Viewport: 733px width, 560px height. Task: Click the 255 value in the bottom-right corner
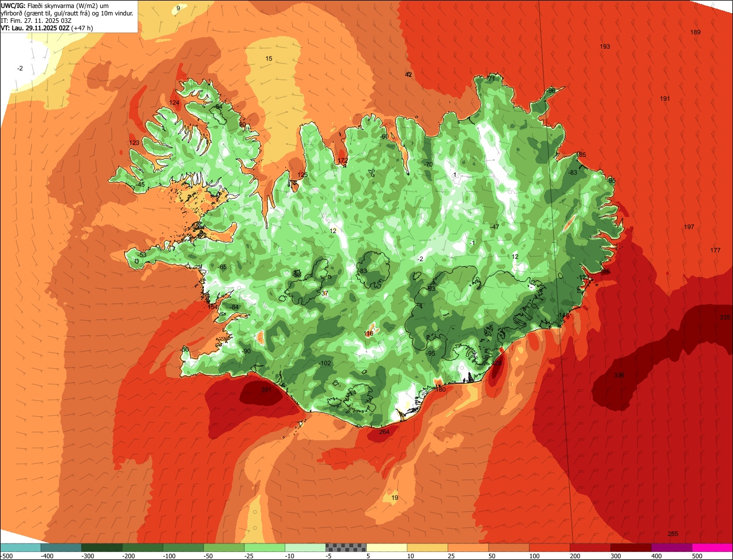(673, 534)
